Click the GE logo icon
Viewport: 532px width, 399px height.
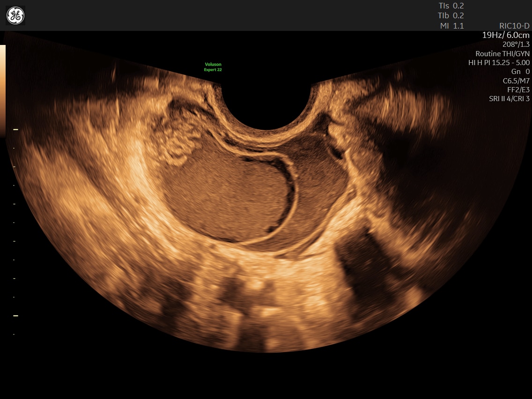tap(15, 15)
